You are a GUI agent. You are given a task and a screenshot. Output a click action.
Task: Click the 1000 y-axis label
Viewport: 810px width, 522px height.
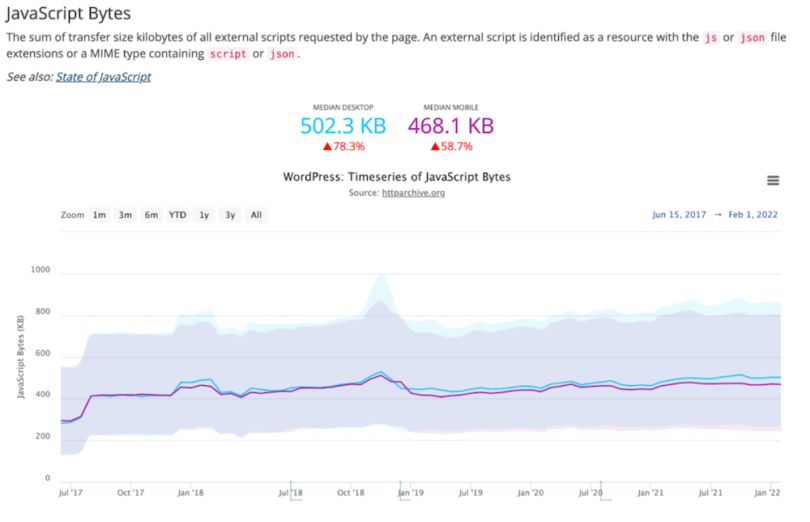pos(40,269)
